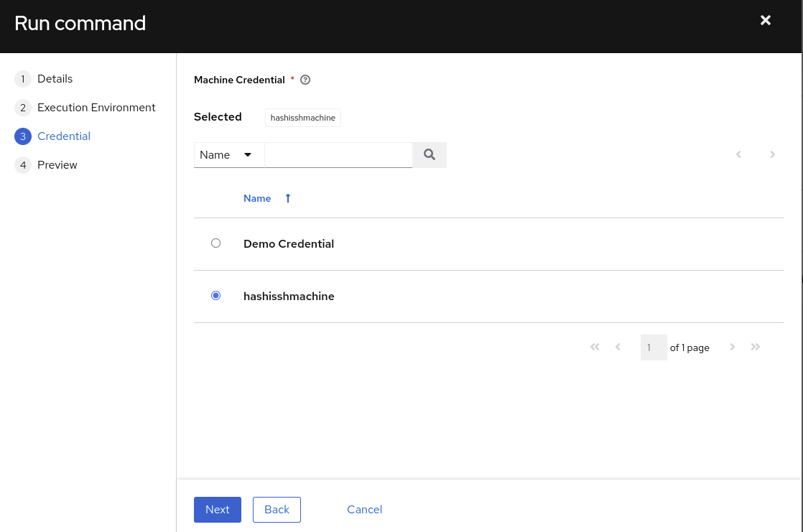Go to first page double-chevron icon
The image size is (803, 532).
(x=595, y=347)
